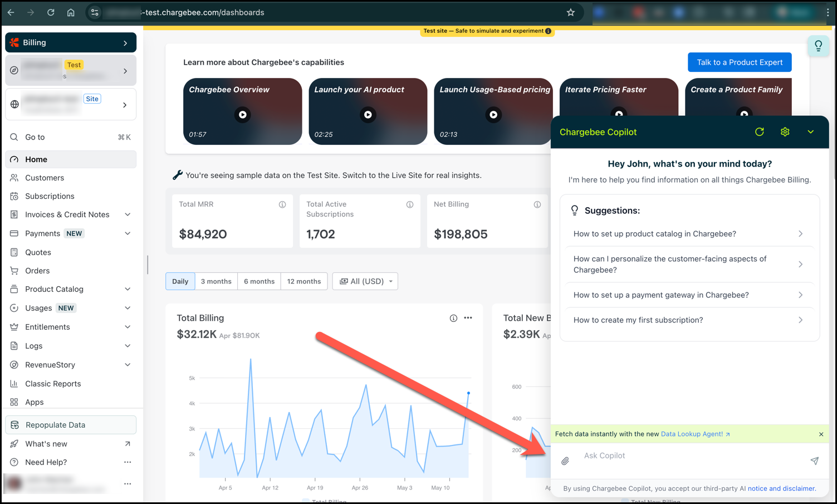The image size is (837, 504).
Task: Open What's new link
Action: coord(71,444)
